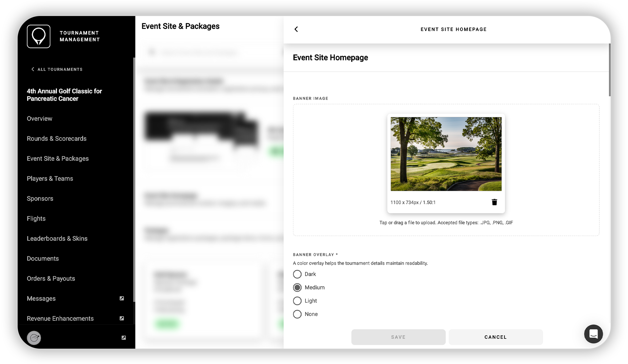
Task: Click the Tournament Management logo
Action: coord(39,36)
